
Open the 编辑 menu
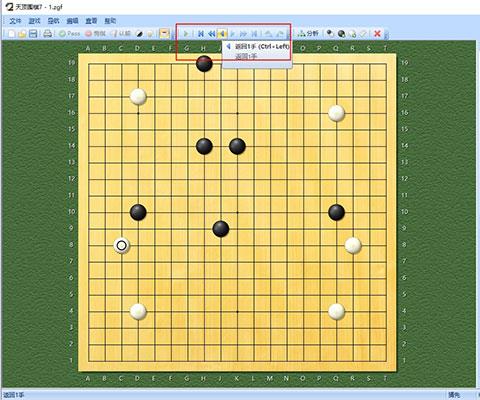(72, 21)
